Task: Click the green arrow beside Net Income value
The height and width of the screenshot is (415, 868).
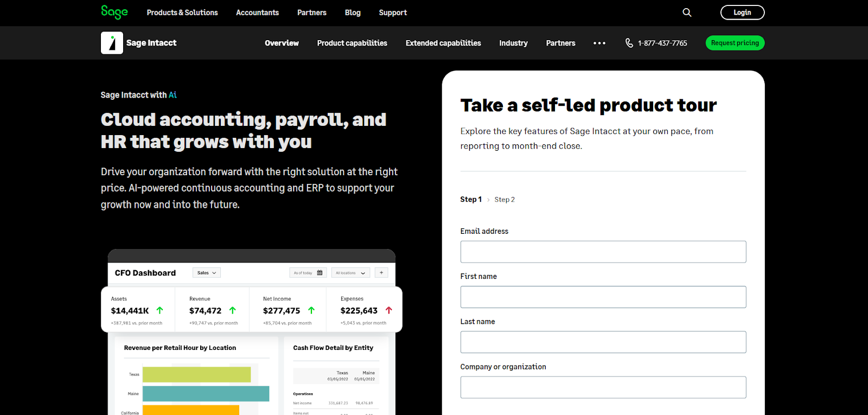Action: (x=311, y=310)
